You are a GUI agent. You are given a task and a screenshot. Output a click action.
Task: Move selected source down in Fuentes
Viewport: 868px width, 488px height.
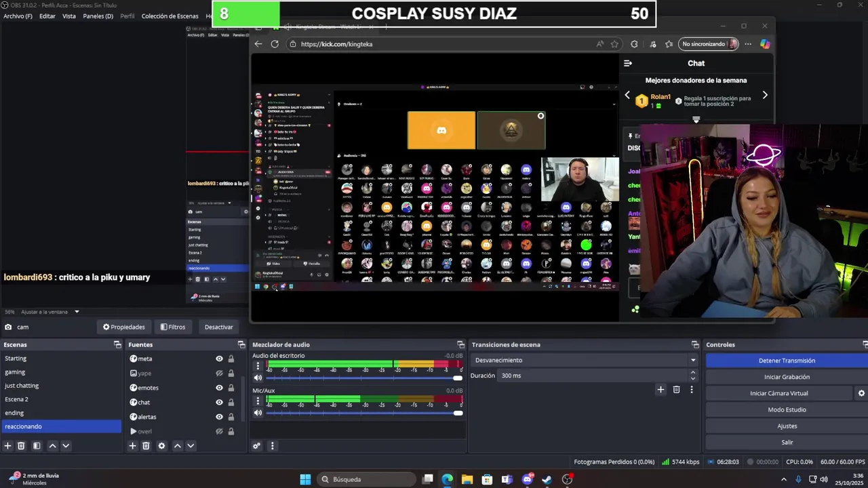[191, 446]
